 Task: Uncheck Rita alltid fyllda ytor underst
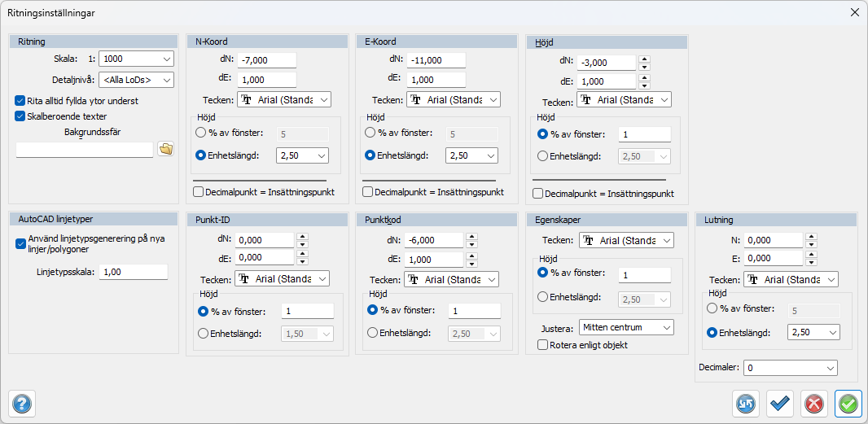tap(20, 101)
